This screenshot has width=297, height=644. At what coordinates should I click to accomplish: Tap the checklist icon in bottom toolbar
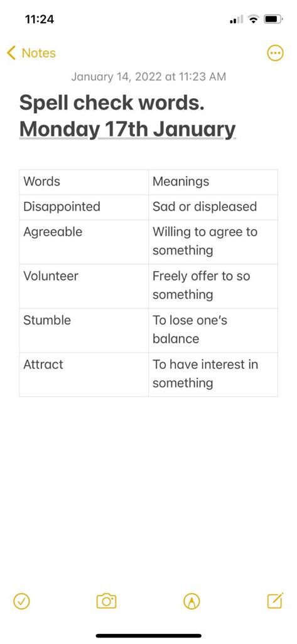[21, 601]
